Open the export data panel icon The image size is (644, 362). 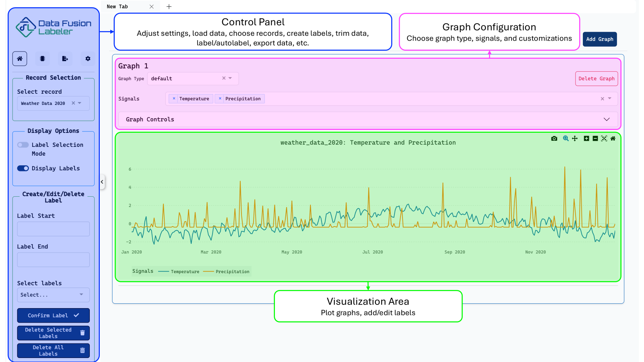tap(65, 59)
